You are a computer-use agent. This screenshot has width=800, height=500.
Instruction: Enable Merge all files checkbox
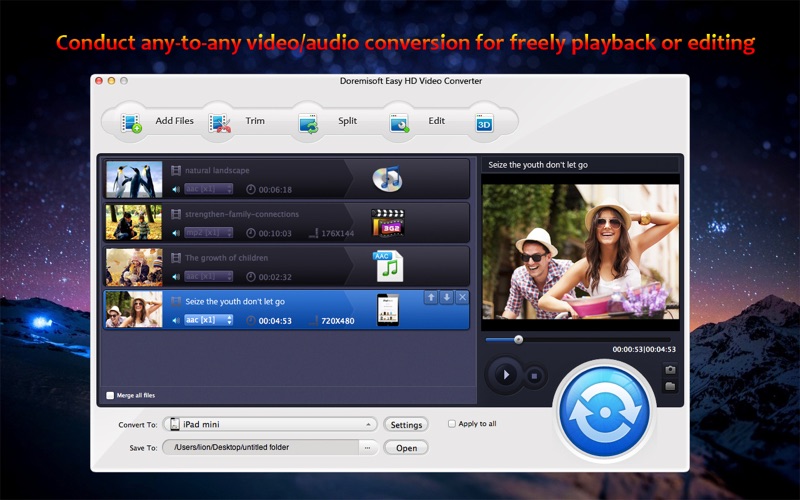point(110,395)
